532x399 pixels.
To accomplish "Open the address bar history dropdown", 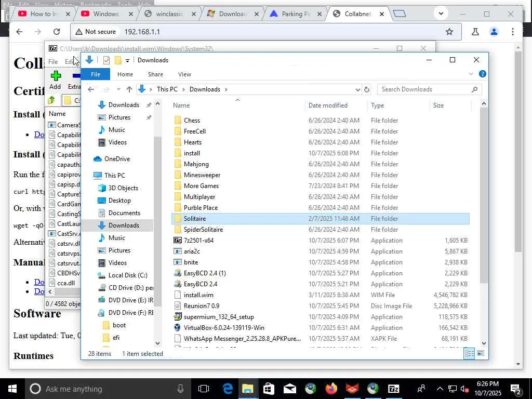I will coord(357,89).
